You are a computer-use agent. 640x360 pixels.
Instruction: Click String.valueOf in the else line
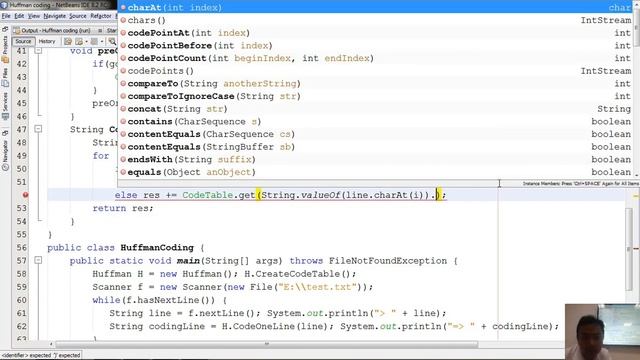[x=300, y=195]
